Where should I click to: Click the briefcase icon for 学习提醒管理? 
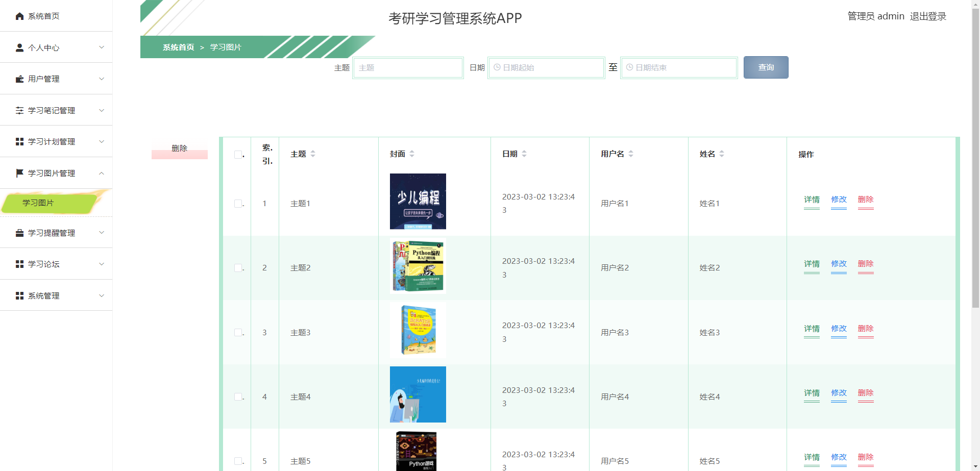click(x=20, y=233)
